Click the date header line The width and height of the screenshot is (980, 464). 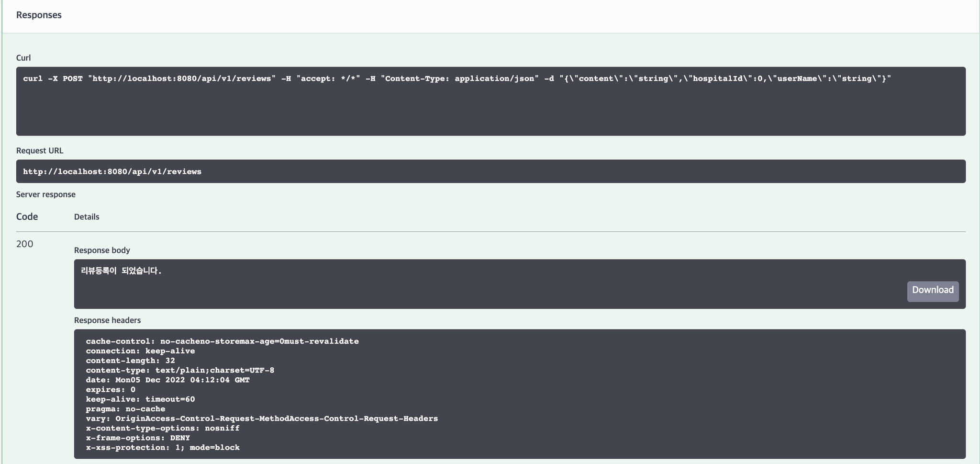[x=167, y=380]
